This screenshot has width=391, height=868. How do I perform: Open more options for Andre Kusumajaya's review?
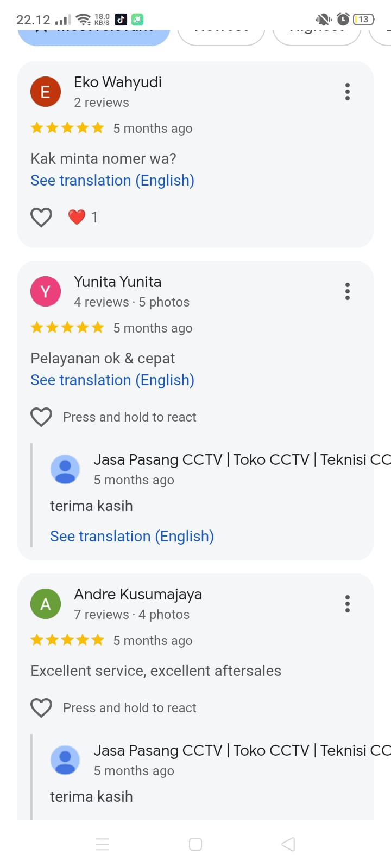point(348,604)
